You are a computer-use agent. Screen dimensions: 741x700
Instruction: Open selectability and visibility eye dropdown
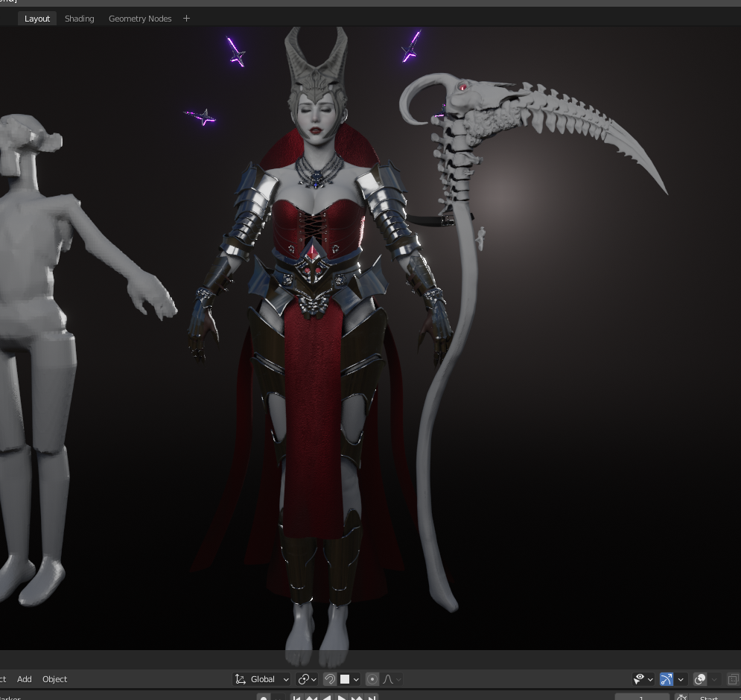pyautogui.click(x=643, y=679)
